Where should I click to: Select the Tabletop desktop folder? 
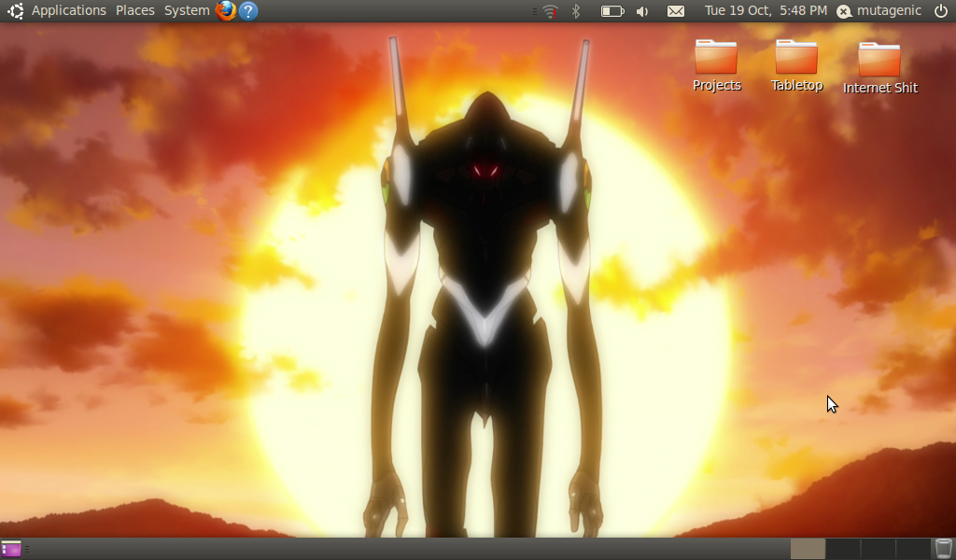(796, 65)
